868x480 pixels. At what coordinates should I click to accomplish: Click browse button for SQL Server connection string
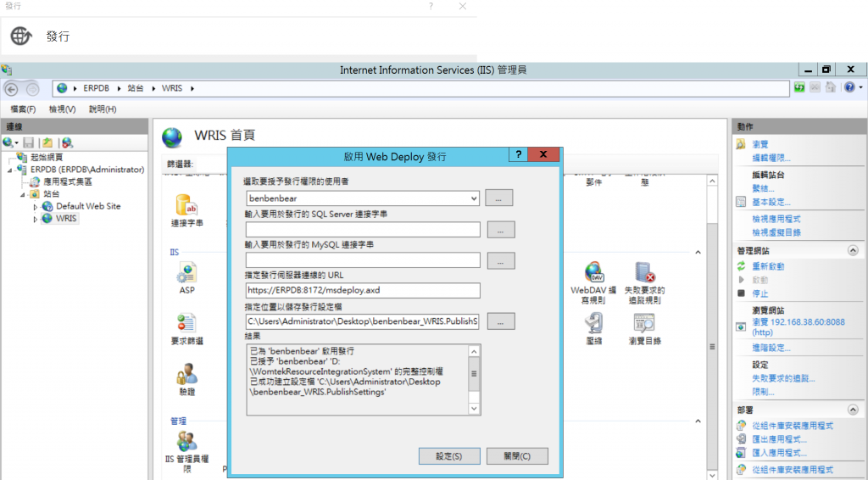pyautogui.click(x=501, y=230)
